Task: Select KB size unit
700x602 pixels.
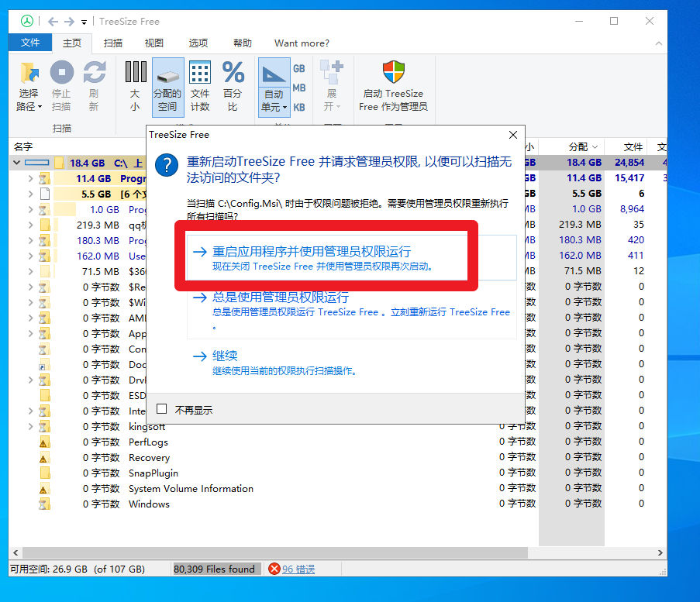Action: coord(299,107)
